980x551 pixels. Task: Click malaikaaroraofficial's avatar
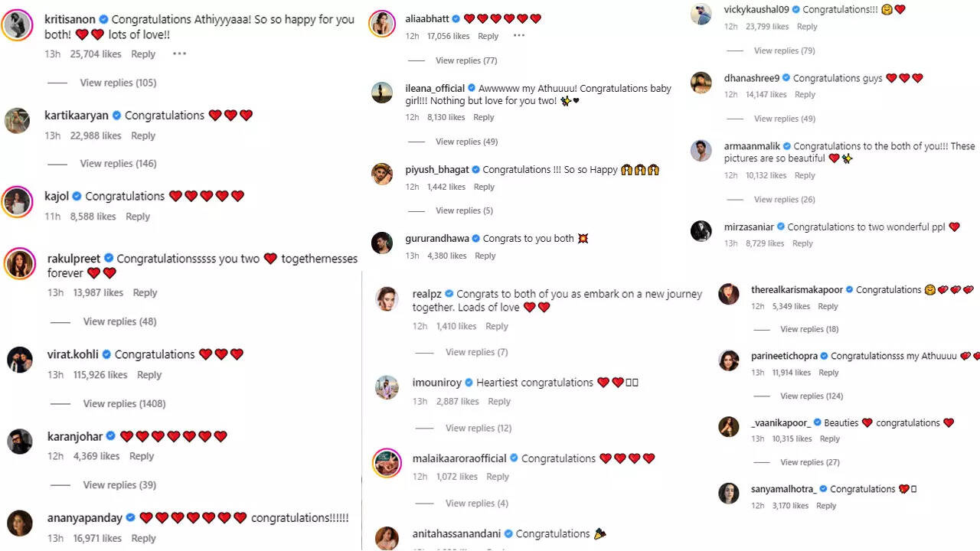(x=387, y=463)
